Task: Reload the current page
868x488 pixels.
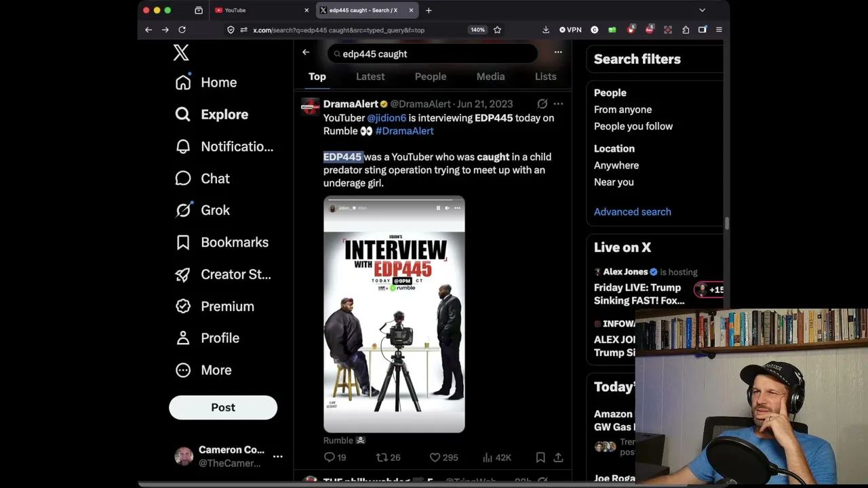Action: pyautogui.click(x=182, y=30)
